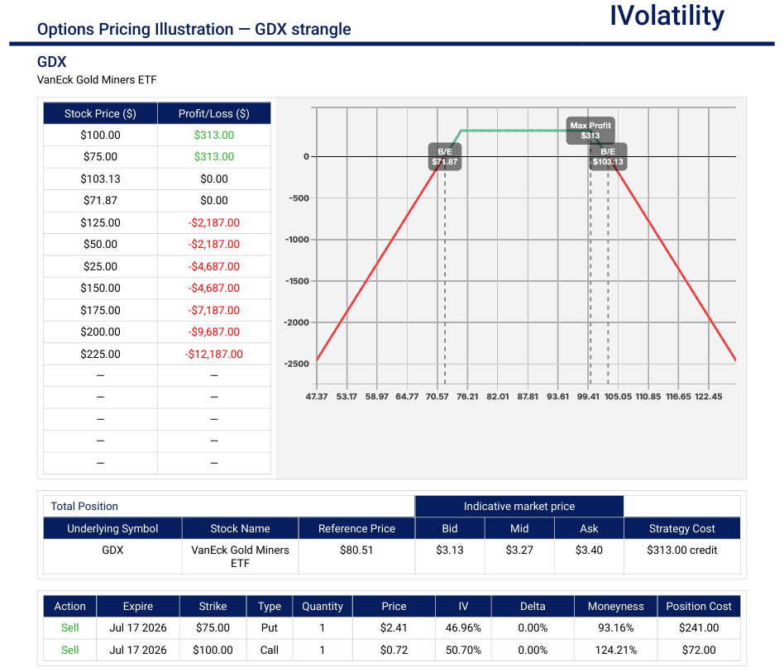
Task: Click the VanEck Gold Miners ETF subtitle
Action: 97,80
